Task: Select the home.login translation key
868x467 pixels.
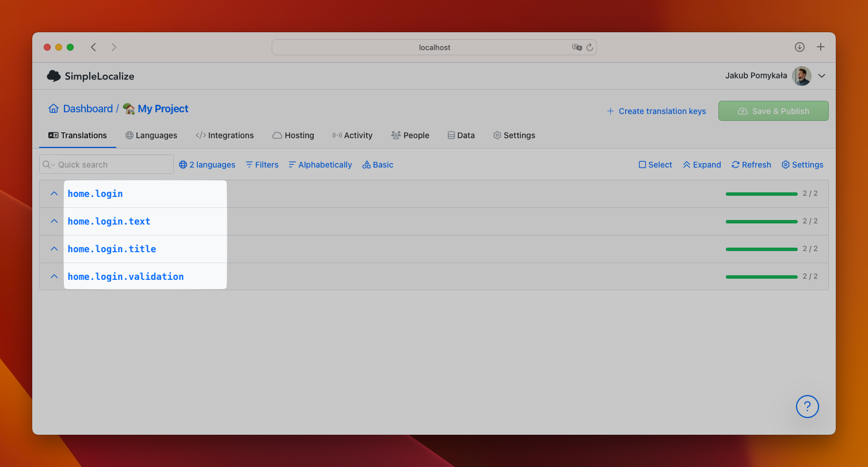Action: (x=95, y=194)
